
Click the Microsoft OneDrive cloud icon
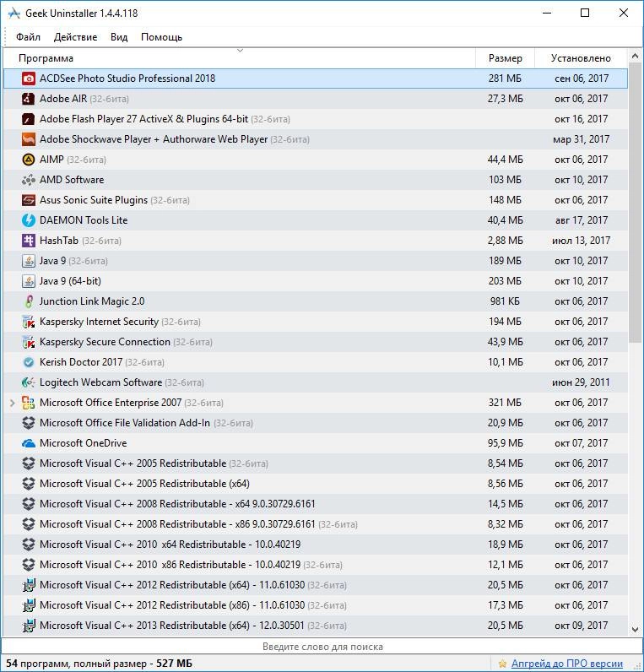(29, 443)
